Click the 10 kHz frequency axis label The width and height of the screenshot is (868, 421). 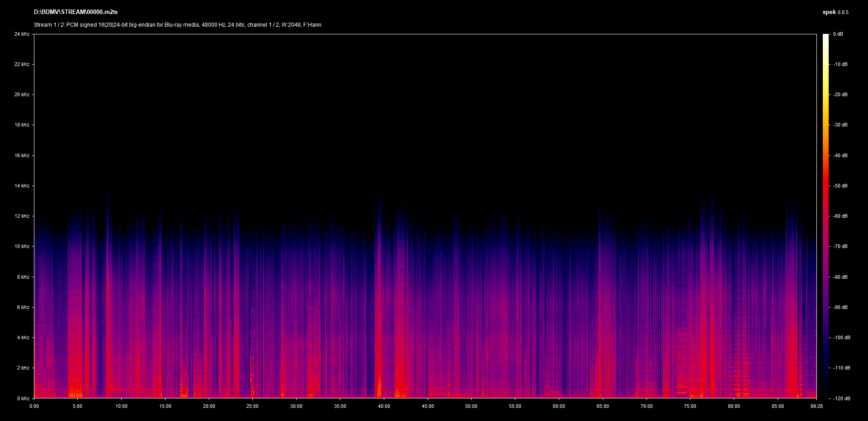point(22,246)
